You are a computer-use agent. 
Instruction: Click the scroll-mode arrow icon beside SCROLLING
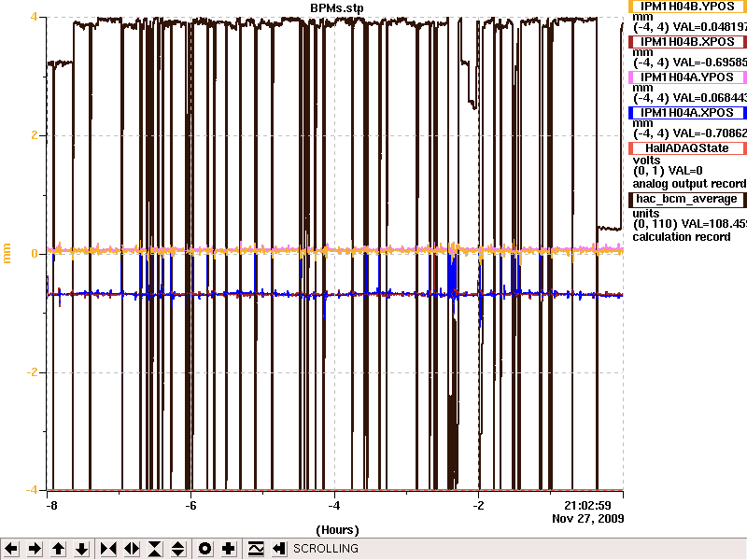[279, 549]
